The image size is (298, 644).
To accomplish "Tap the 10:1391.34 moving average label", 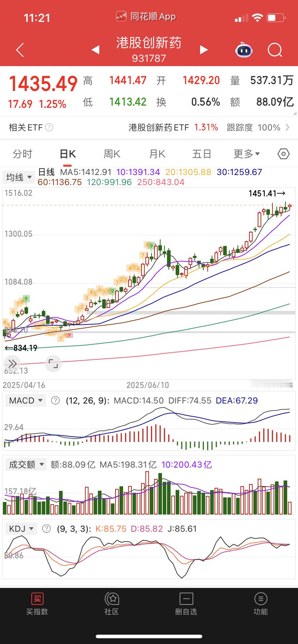I will 138,172.
